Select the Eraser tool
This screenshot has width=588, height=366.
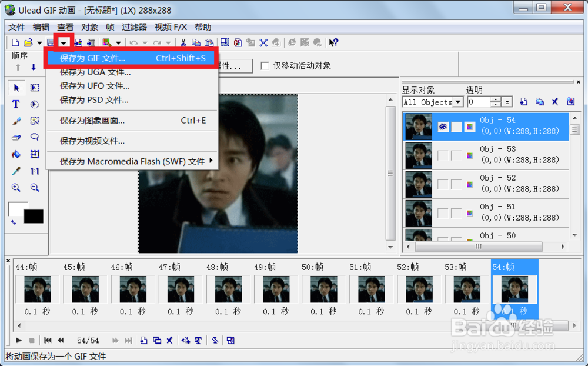coord(16,137)
